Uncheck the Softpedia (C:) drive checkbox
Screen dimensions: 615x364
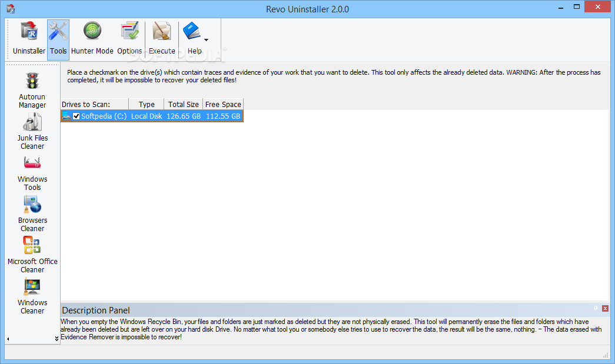pos(76,116)
